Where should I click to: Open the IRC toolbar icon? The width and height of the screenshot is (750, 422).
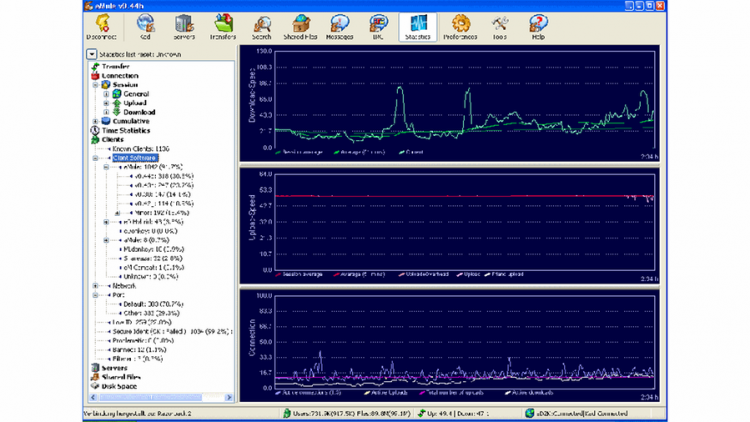[378, 27]
